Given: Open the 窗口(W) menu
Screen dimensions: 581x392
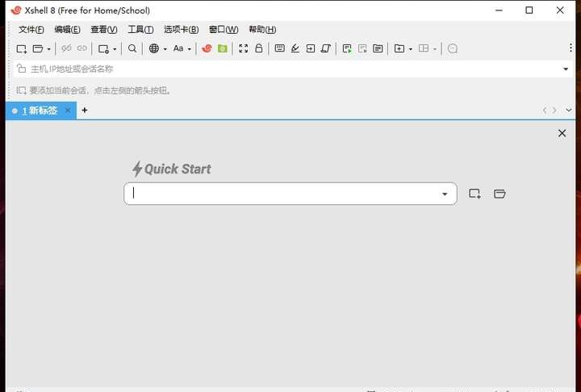Looking at the screenshot, I should coord(224,29).
